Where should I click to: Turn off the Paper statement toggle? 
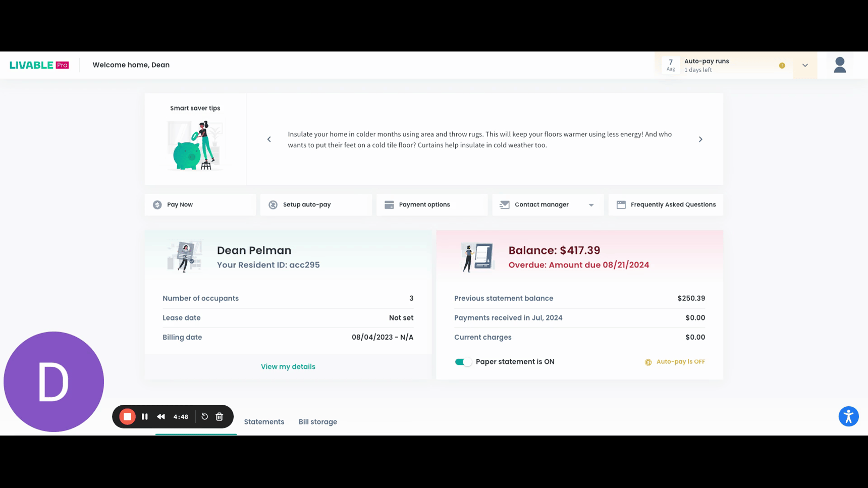pyautogui.click(x=463, y=362)
